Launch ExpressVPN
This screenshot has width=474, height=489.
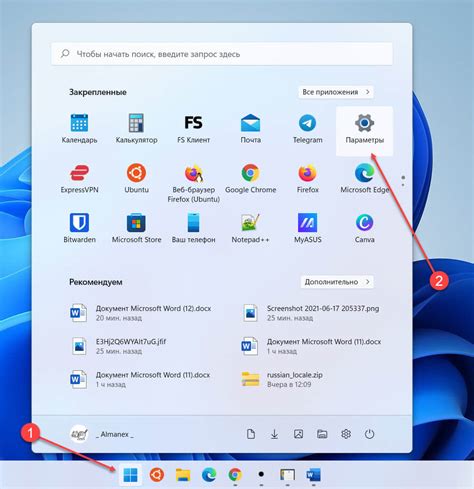tap(79, 179)
